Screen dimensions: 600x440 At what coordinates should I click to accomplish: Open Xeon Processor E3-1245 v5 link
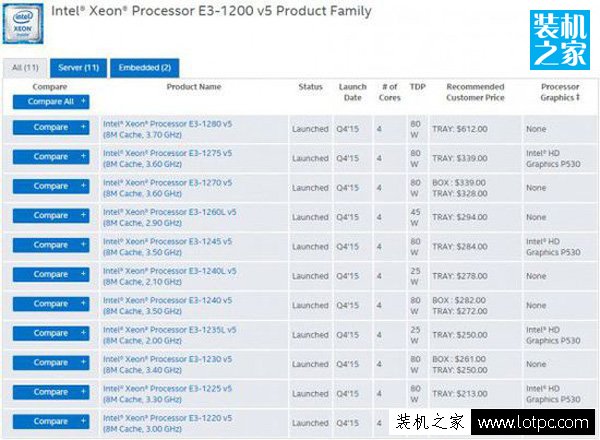[168, 247]
